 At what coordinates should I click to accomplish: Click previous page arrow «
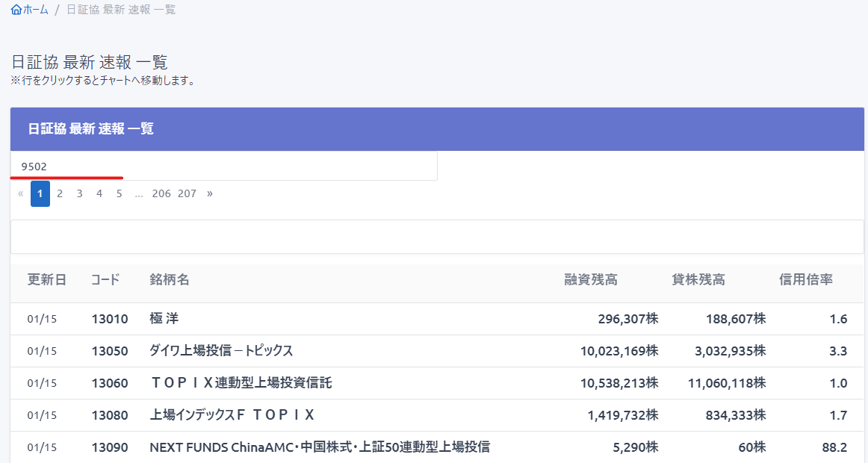pos(20,193)
